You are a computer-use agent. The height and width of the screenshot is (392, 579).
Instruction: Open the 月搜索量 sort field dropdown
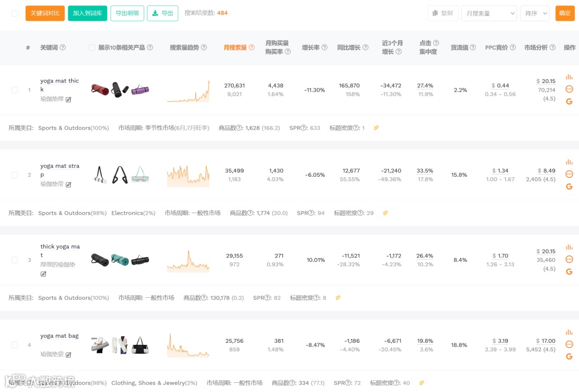tap(488, 13)
